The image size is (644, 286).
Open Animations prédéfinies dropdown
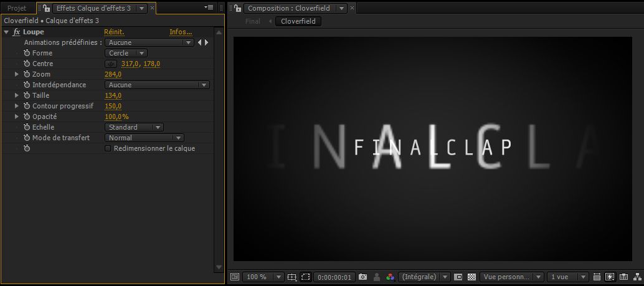click(149, 42)
